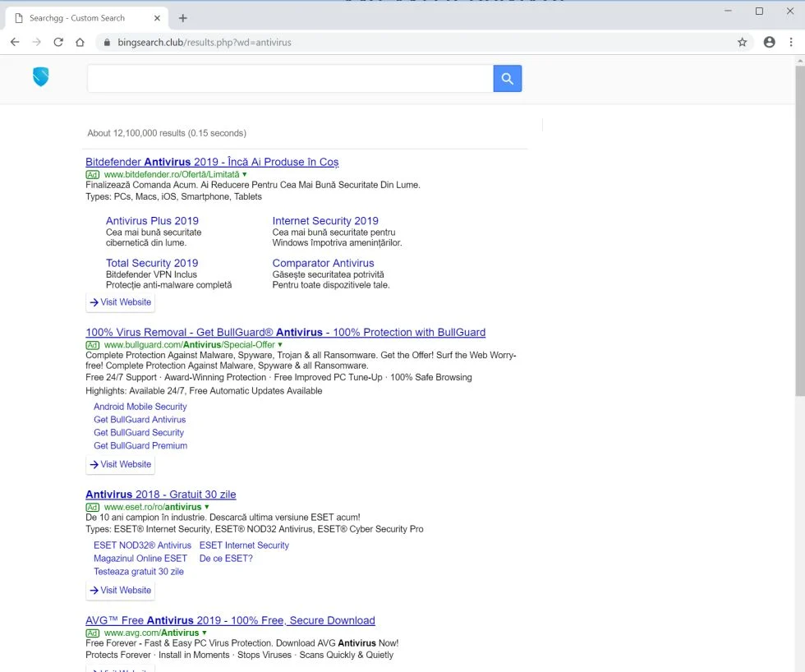The width and height of the screenshot is (805, 672).
Task: Click the Ad badge beside eset.ro URL
Action: click(92, 507)
